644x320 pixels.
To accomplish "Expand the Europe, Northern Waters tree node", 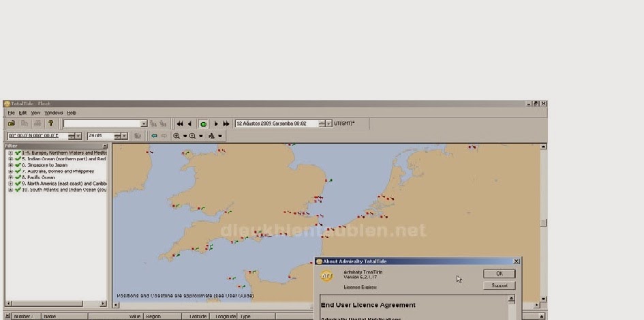I will coord(10,153).
